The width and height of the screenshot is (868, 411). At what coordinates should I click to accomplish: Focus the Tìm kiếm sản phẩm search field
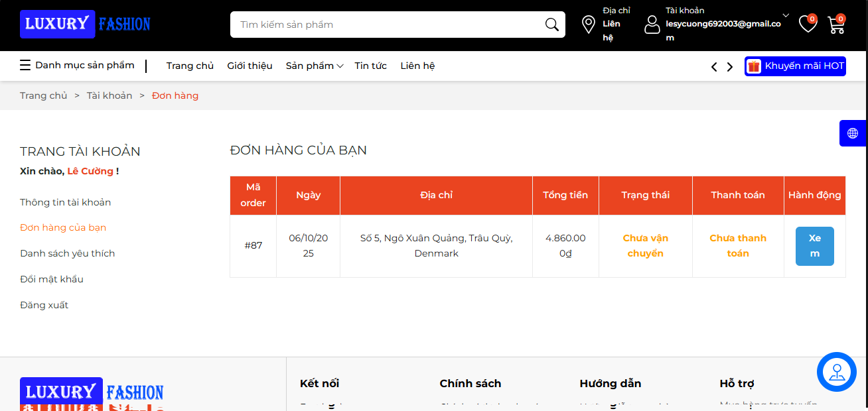click(388, 25)
